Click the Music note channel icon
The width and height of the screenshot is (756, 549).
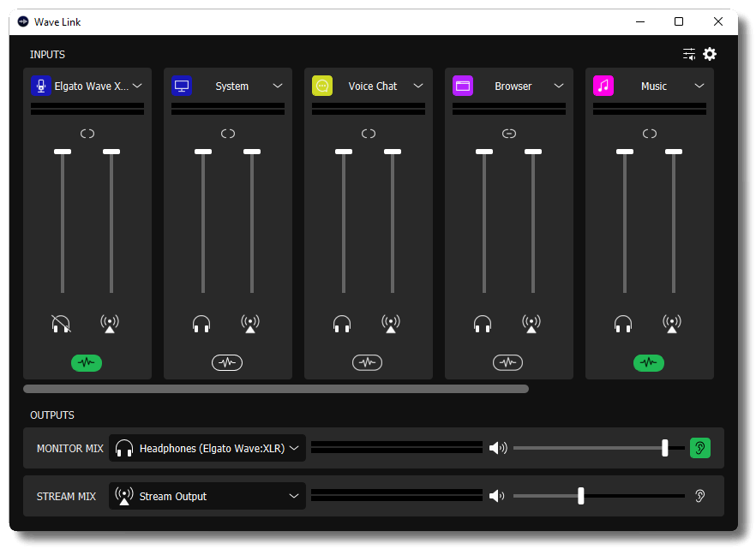603,86
